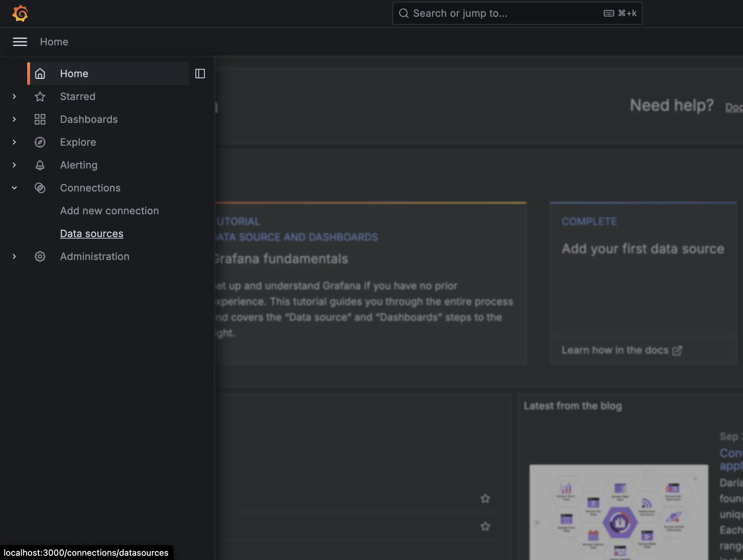Open Administration in the nav menu
The image size is (743, 560).
point(95,256)
